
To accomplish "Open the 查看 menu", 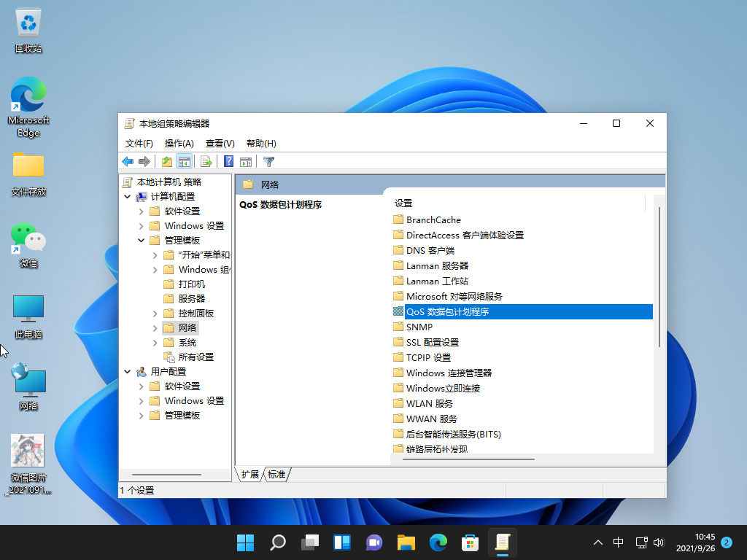I will (218, 143).
